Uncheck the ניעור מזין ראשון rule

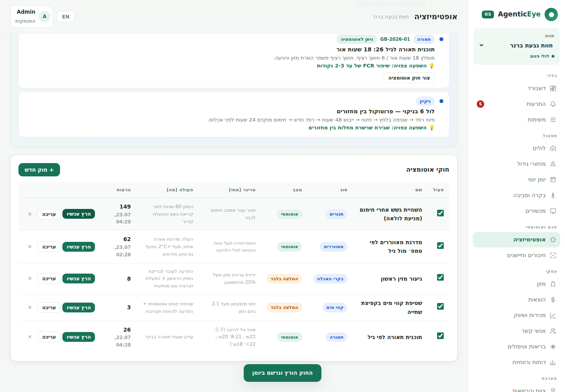click(440, 277)
